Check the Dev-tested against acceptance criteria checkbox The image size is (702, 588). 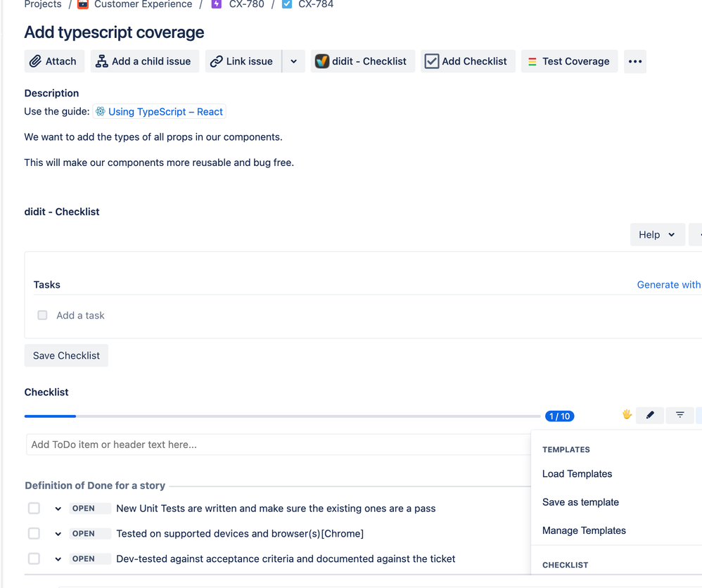[x=34, y=558]
